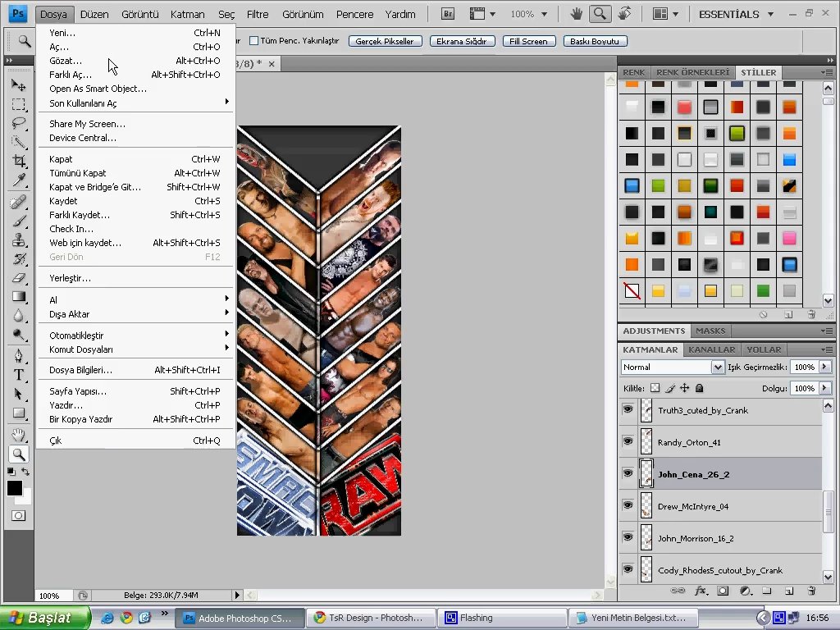Open Işık Geçirmezlik opacity slider arrow
840x630 pixels.
[825, 367]
